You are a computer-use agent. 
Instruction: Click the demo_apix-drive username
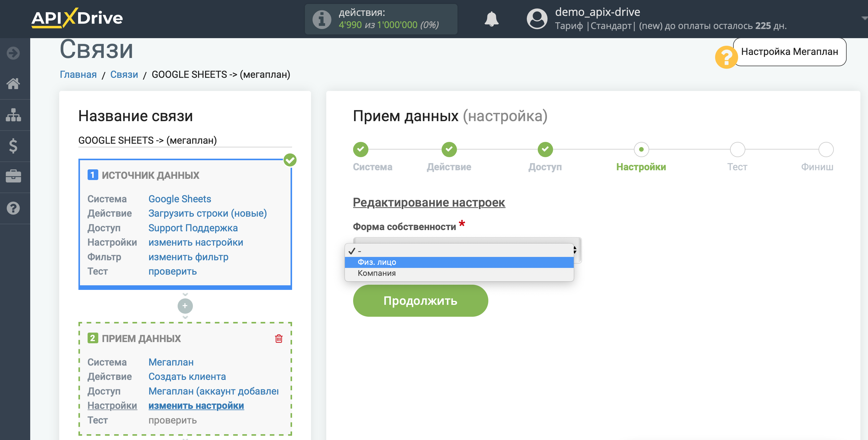point(597,12)
